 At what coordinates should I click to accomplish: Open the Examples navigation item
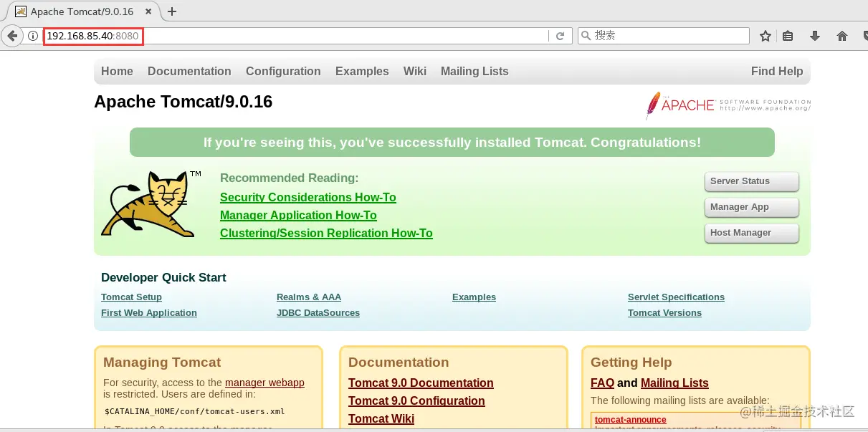pos(362,71)
